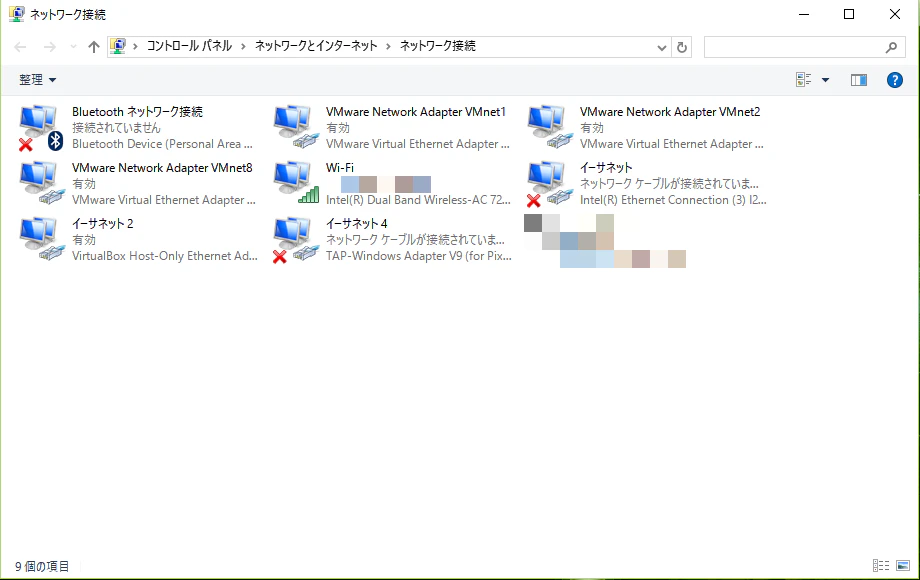Select the イーサネット 2 VirtualBox adapter icon
This screenshot has height=580, width=920.
point(38,238)
